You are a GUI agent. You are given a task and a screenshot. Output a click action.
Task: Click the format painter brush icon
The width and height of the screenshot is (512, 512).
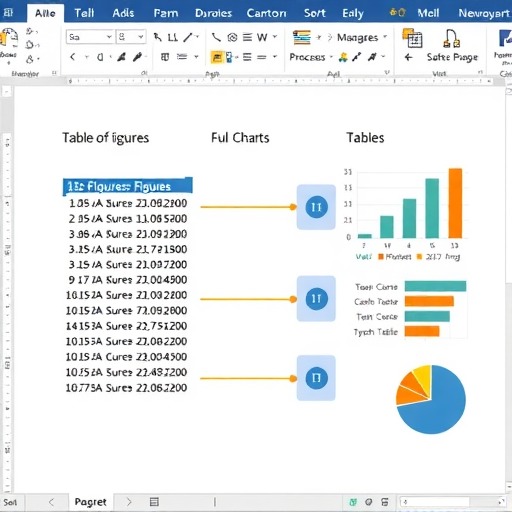click(122, 57)
